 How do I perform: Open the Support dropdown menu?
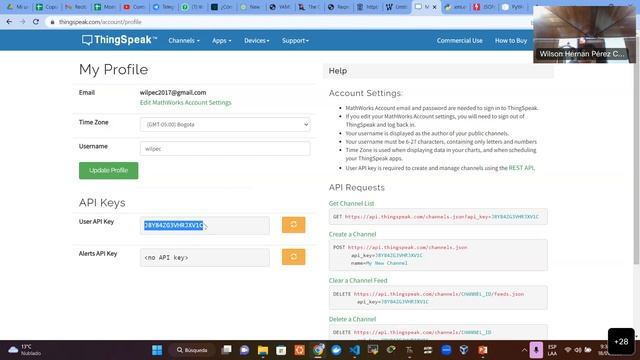295,40
